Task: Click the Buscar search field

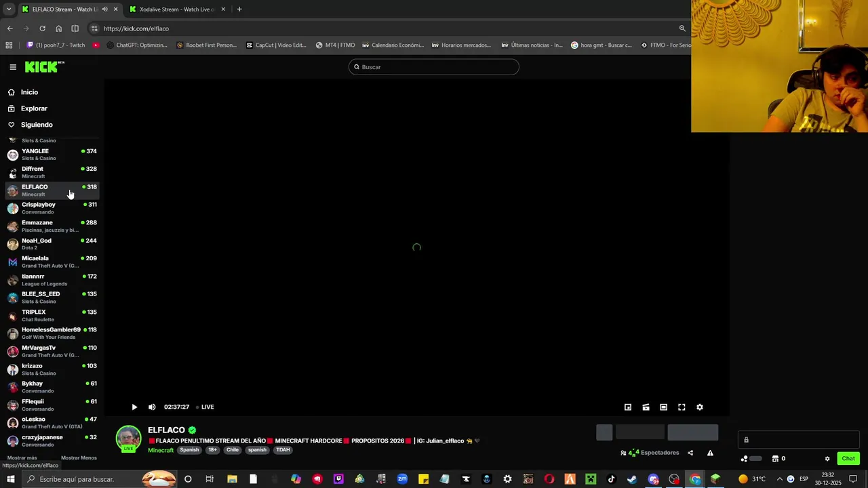Action: (x=434, y=67)
